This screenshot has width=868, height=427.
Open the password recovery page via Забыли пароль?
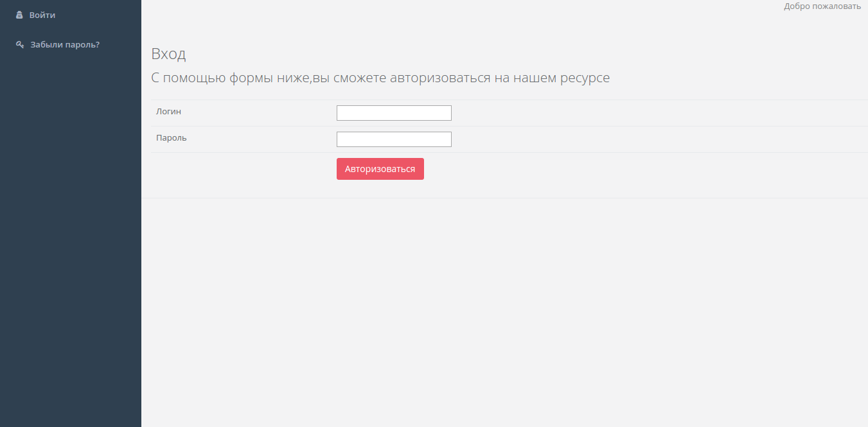click(64, 44)
